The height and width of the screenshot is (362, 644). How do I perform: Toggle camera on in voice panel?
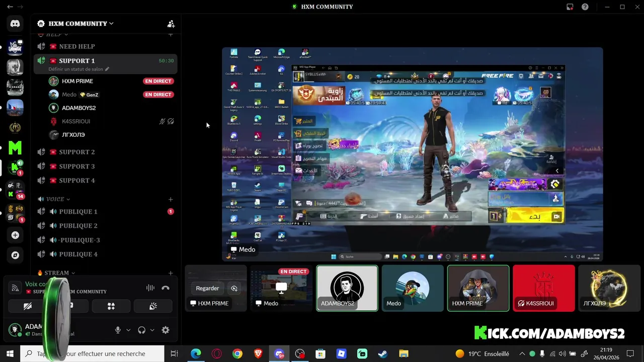click(x=28, y=306)
